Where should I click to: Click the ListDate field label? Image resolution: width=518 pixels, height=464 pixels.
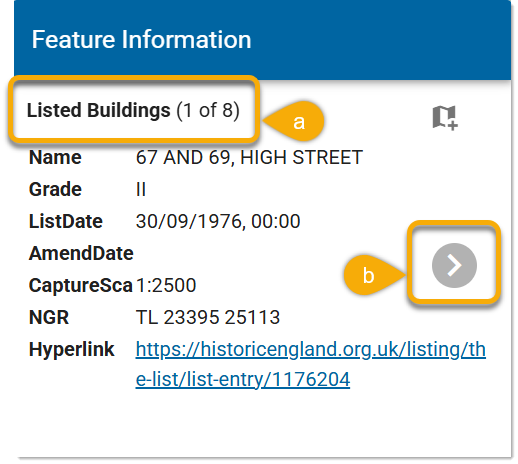click(66, 221)
